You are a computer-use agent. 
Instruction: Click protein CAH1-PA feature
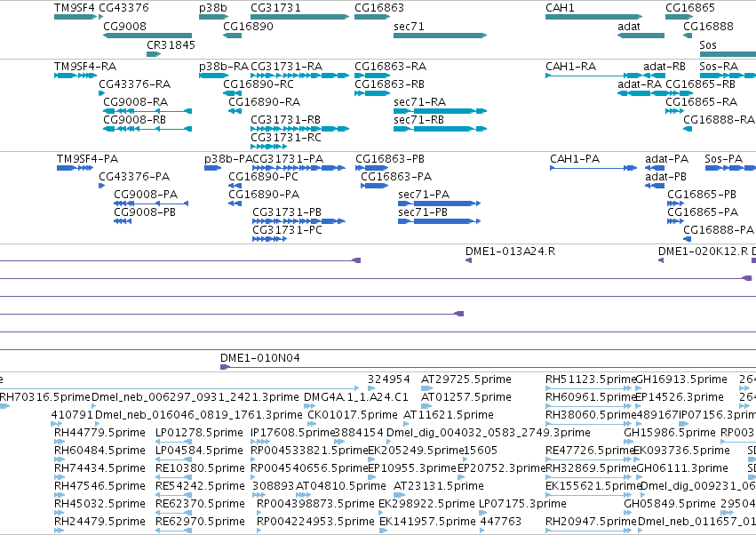593,168
